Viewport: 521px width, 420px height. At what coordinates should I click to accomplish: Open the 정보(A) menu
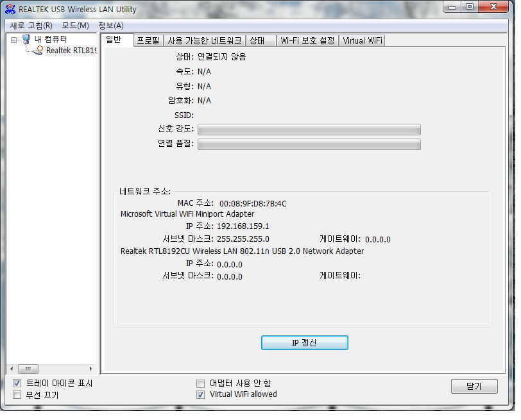[111, 26]
